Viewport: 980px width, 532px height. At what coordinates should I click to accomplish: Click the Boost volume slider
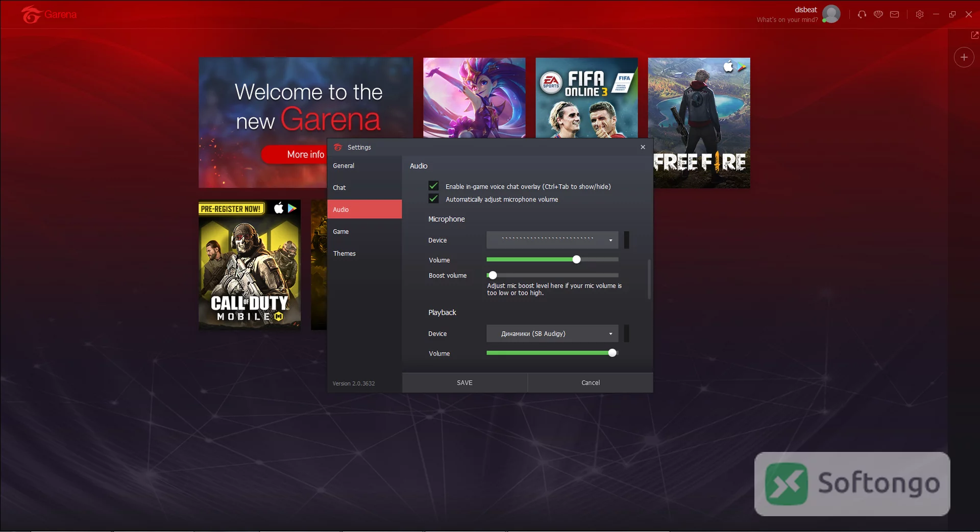pos(552,275)
